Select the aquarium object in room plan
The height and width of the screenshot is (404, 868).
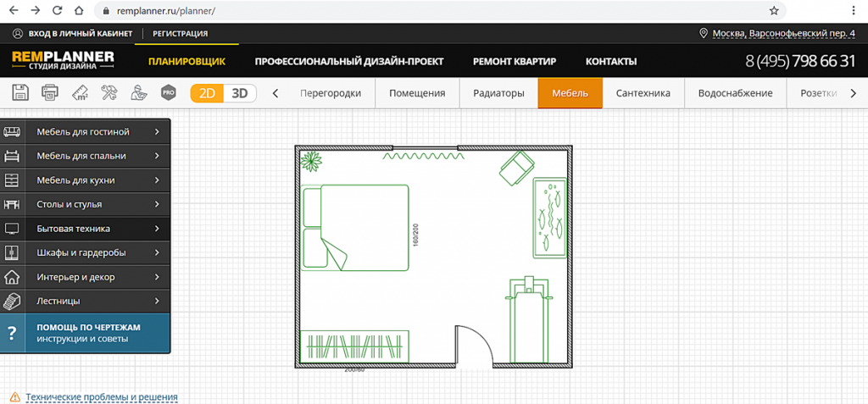coord(548,218)
